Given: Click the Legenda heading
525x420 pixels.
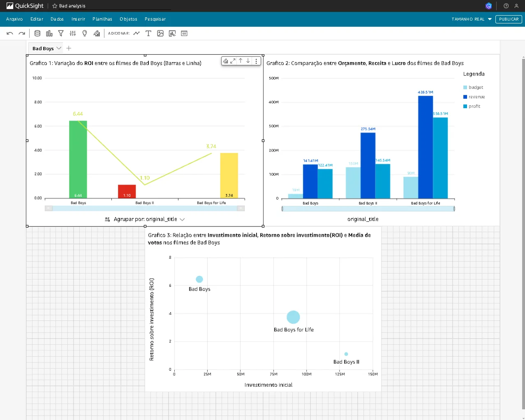Looking at the screenshot, I should (474, 74).
